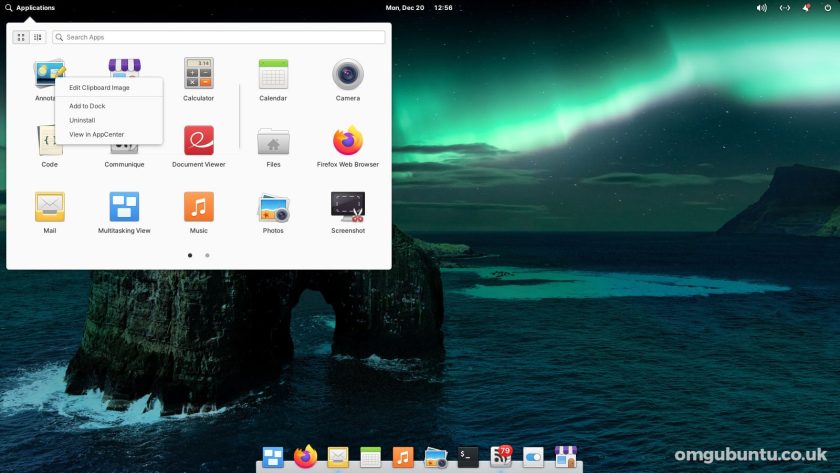Viewport: 840px width, 473px height.
Task: Go to first page of apps
Action: pos(190,256)
